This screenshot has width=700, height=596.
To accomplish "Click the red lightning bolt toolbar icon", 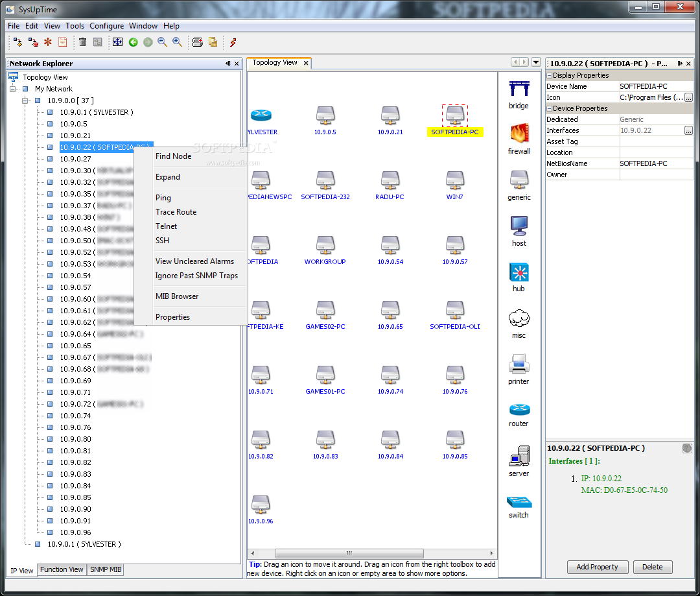I will [233, 42].
